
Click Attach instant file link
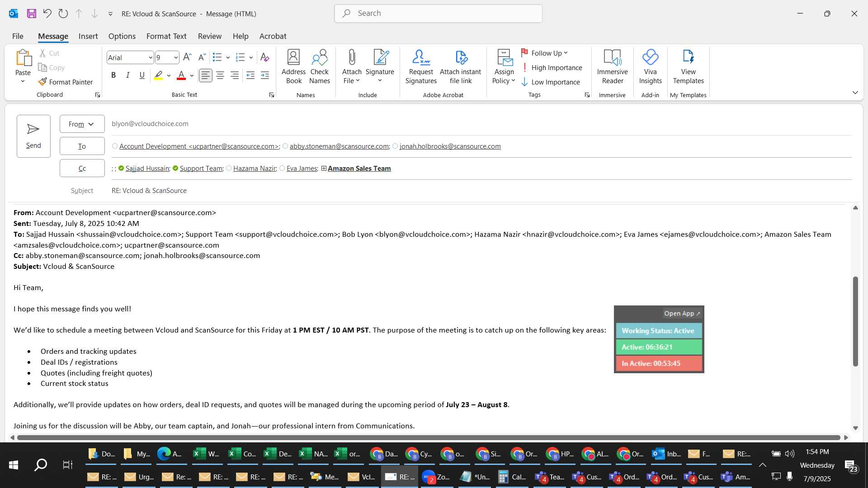[460, 66]
